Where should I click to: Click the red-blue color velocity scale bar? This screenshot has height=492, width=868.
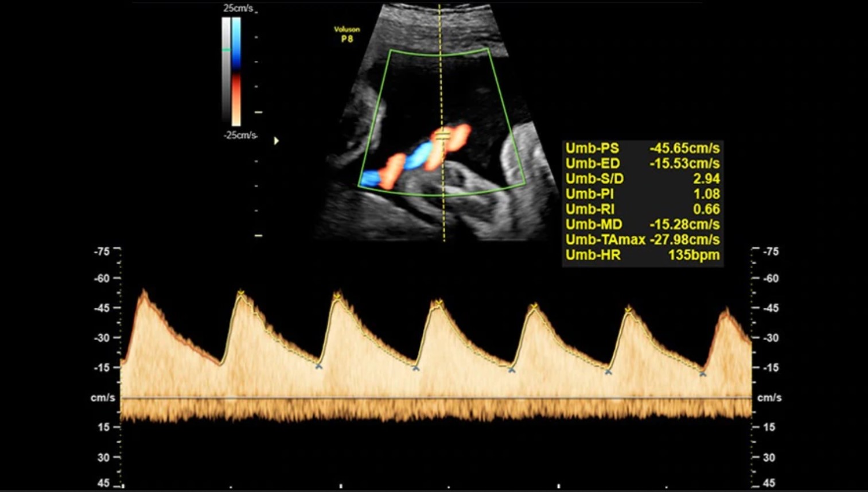pos(236,71)
